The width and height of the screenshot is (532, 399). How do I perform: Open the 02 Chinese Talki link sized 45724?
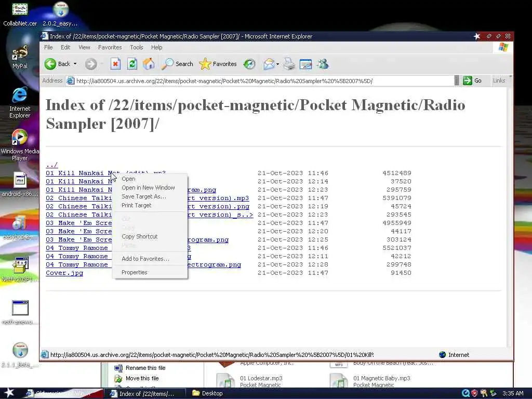click(x=79, y=206)
